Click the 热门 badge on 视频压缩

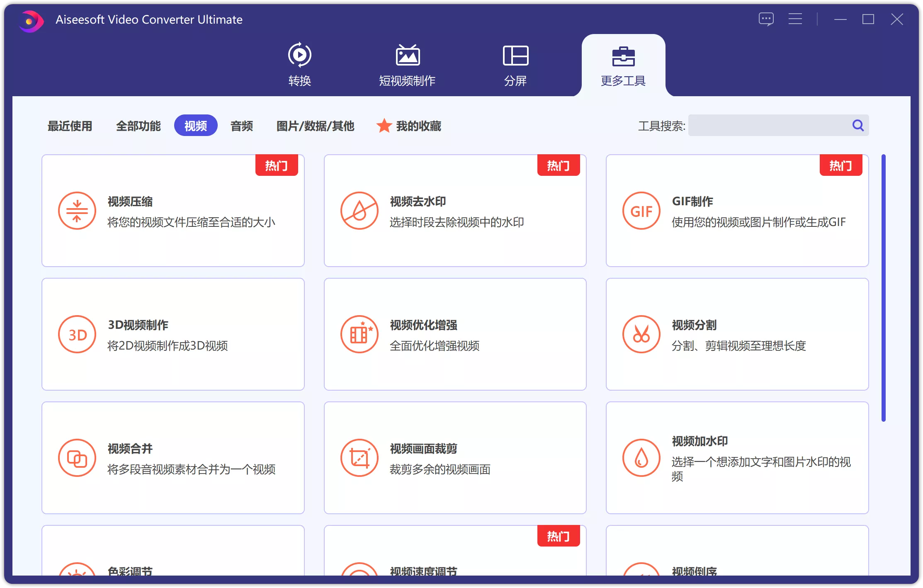click(277, 165)
